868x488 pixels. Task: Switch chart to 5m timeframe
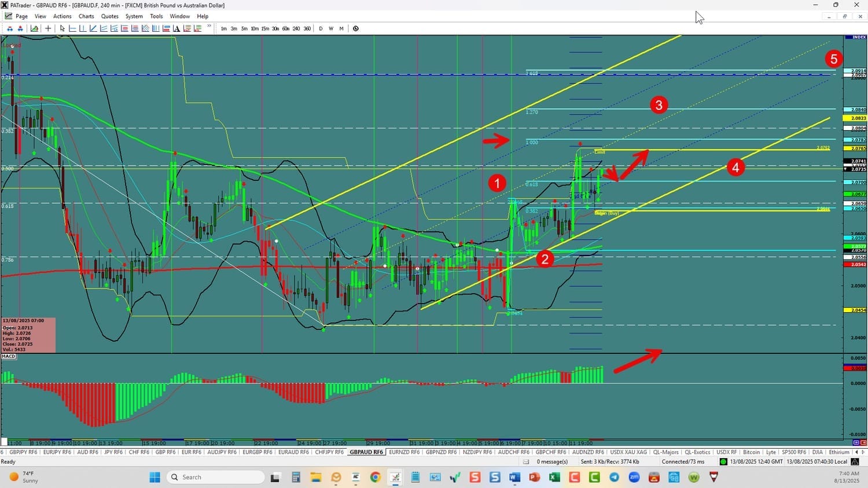pos(244,28)
